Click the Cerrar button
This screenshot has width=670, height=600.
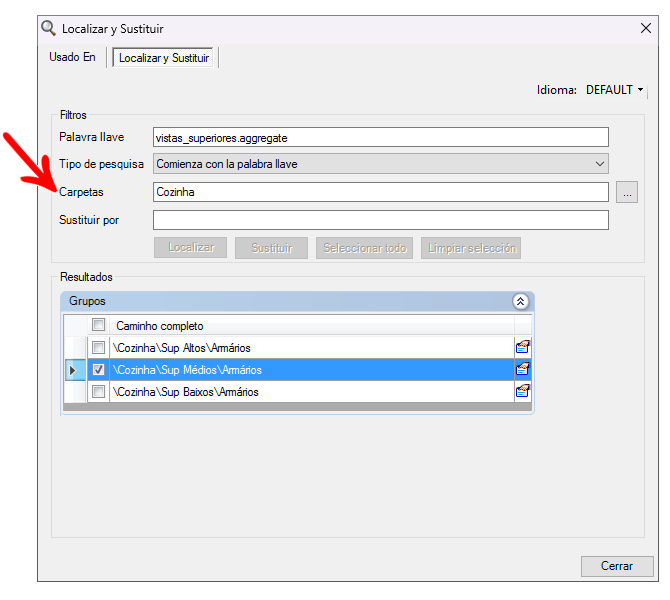tap(617, 566)
